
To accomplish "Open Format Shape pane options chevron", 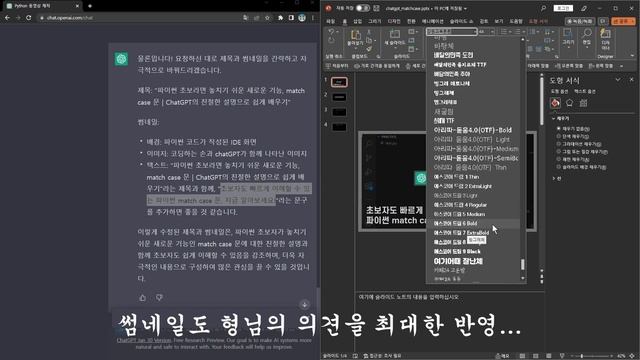I will click(618, 80).
